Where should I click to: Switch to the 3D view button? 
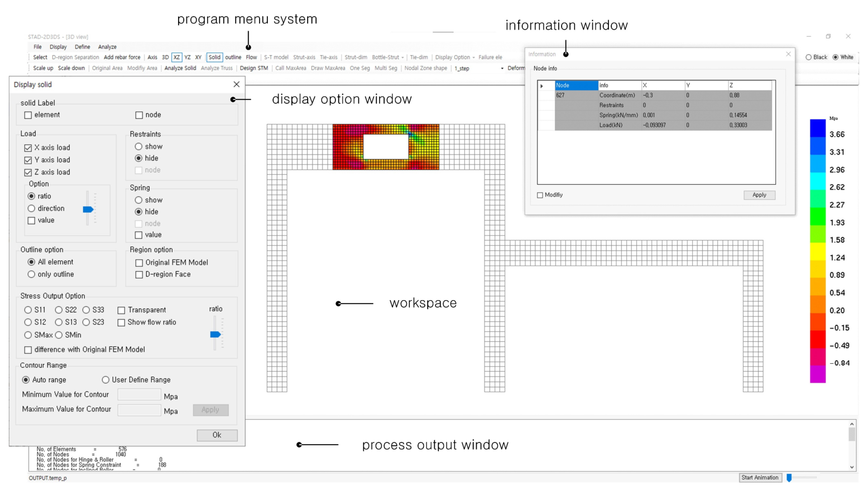pos(165,57)
